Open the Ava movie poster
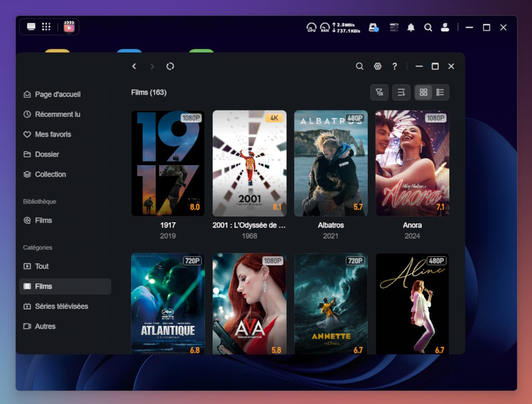The image size is (532, 404). click(x=249, y=304)
